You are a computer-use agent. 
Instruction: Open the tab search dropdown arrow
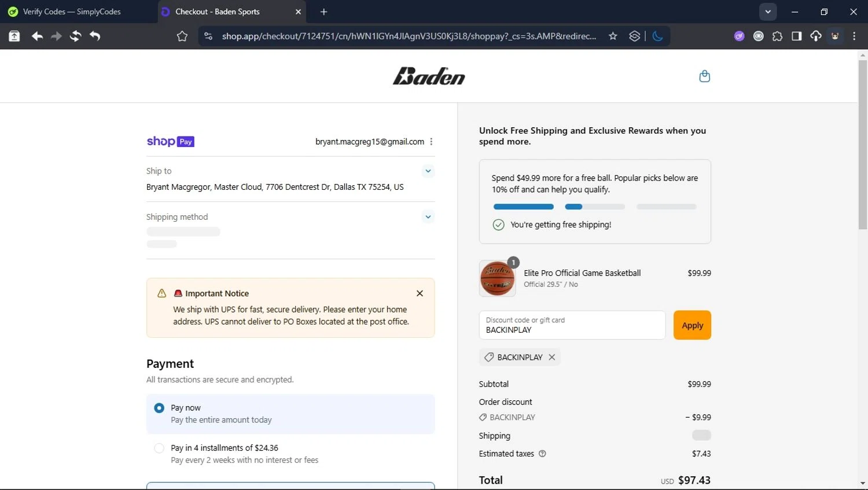pyautogui.click(x=768, y=12)
